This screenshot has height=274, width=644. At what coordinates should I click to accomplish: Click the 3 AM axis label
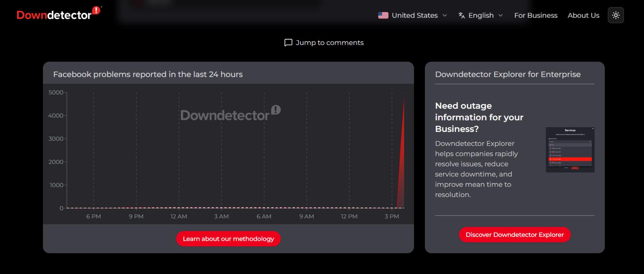click(x=221, y=217)
